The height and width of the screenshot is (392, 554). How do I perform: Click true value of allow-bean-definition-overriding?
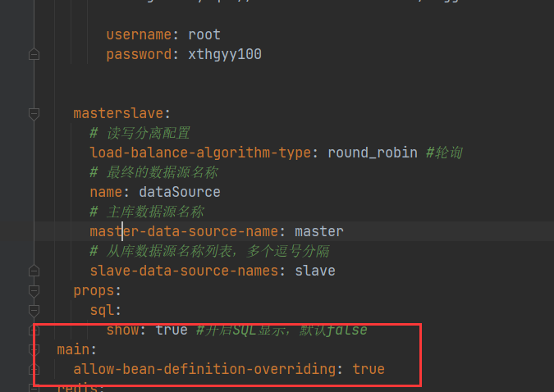(x=369, y=369)
